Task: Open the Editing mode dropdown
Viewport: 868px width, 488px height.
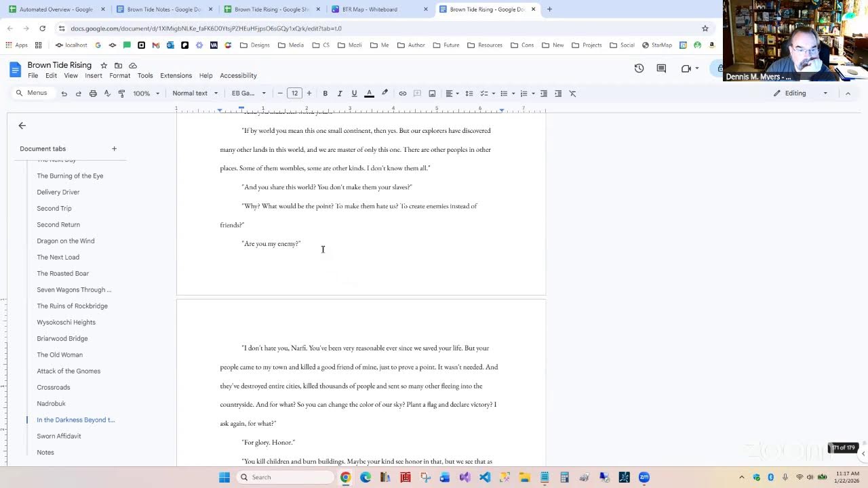Action: pyautogui.click(x=801, y=94)
